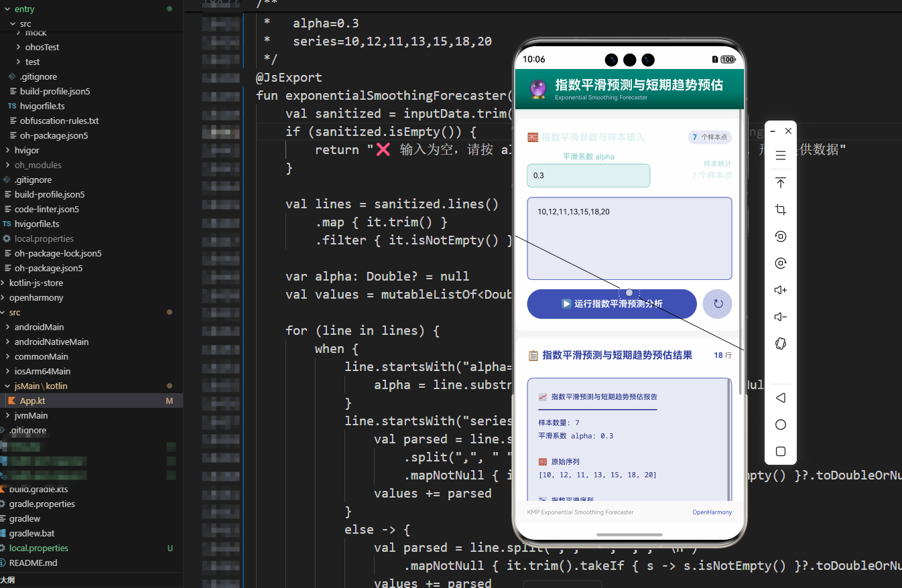902x588 pixels.
Task: Take a screenshot with the emulator crop icon
Action: (x=780, y=210)
